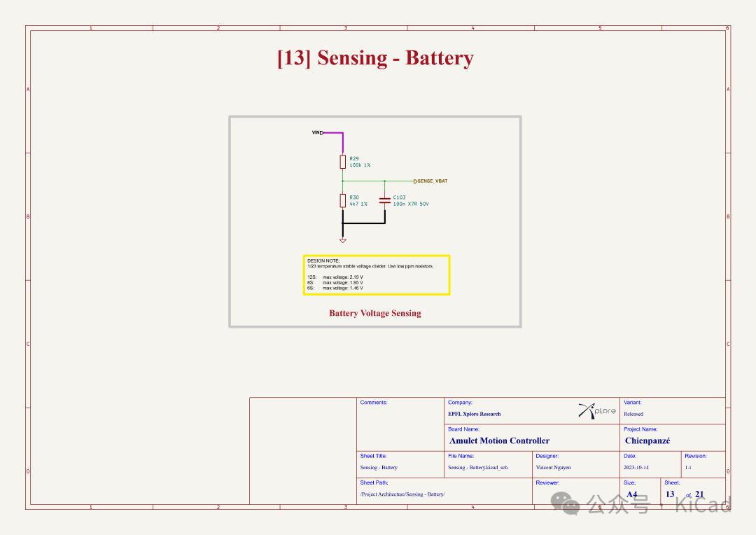Click the '[13] Sensing - Battery' page title
Screen dimensions: 756x535
point(375,58)
